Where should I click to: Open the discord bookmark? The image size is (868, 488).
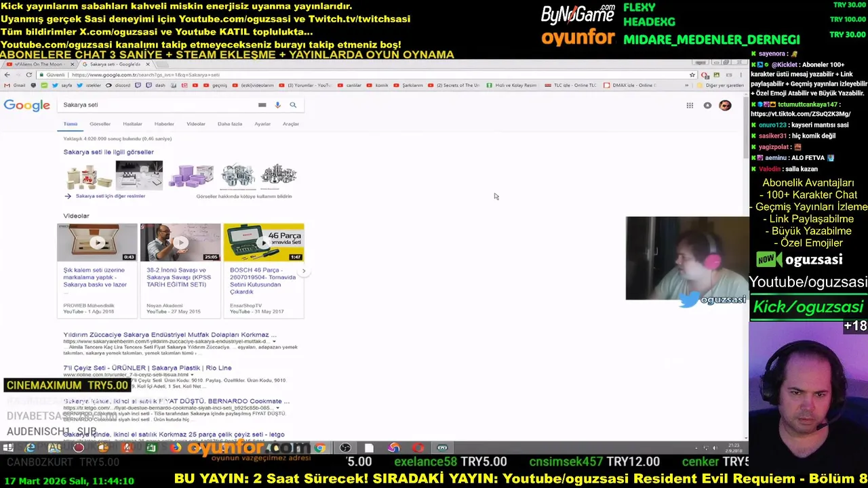tap(118, 85)
